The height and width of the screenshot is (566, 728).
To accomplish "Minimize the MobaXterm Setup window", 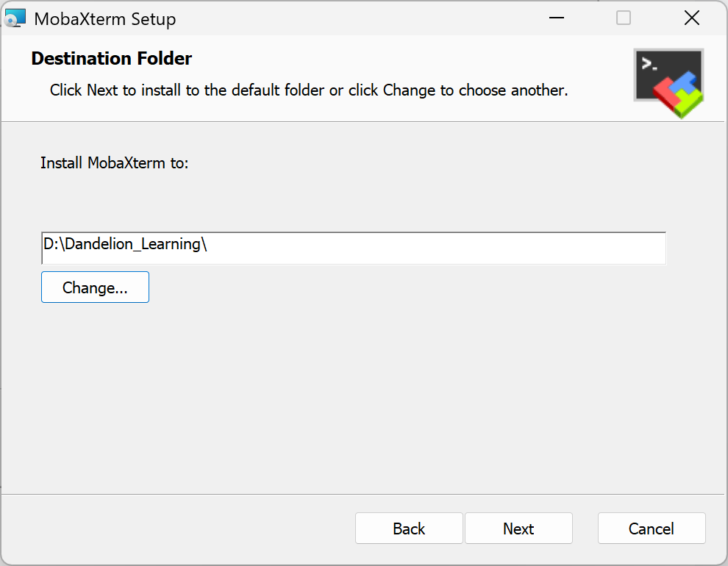I will [556, 18].
